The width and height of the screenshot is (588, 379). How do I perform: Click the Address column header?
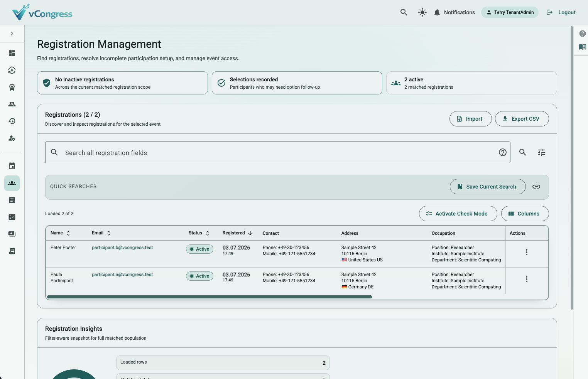point(350,233)
